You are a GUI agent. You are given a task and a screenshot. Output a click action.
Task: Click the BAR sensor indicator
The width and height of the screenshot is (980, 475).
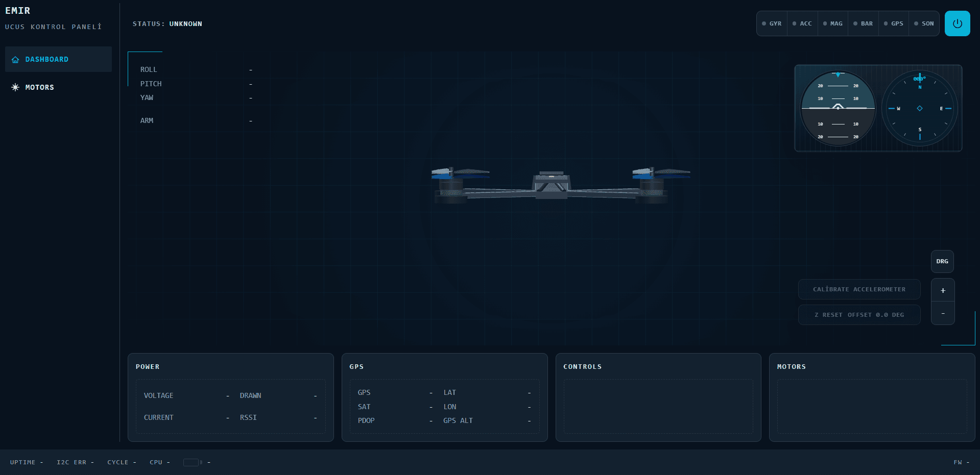click(863, 23)
